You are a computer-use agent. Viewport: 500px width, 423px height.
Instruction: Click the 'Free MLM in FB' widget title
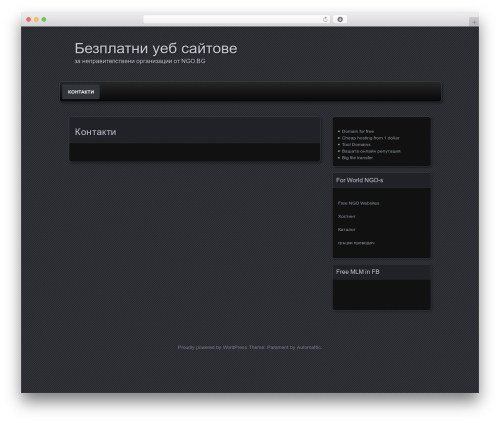[358, 272]
